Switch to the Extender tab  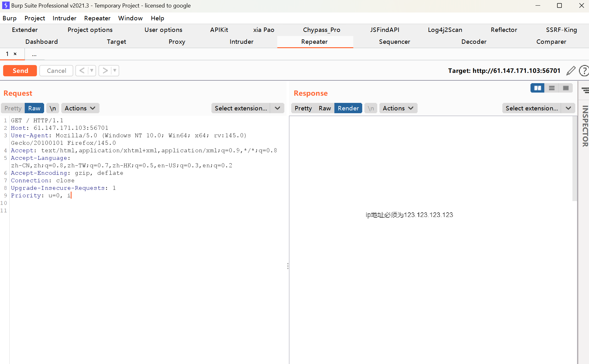(25, 30)
